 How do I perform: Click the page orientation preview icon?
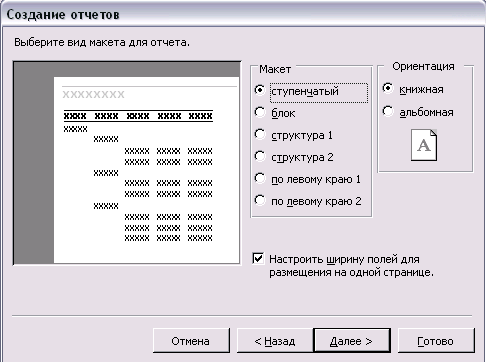click(x=424, y=145)
